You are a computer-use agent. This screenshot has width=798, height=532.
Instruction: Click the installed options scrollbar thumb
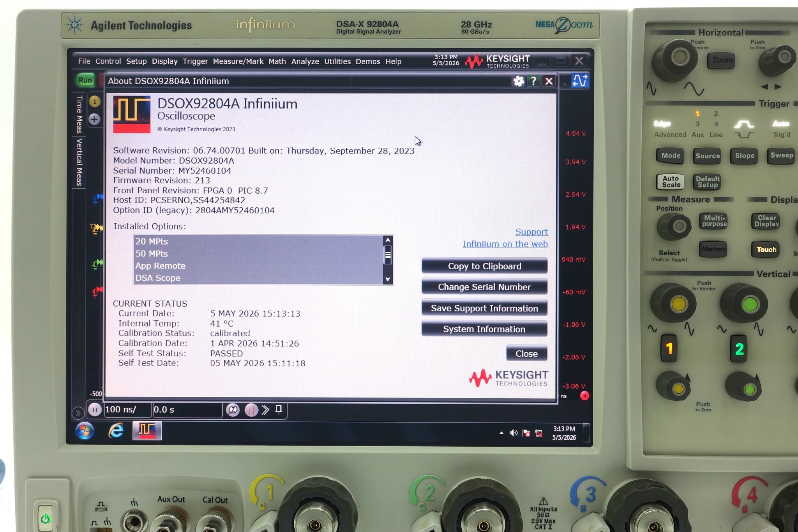pyautogui.click(x=388, y=255)
